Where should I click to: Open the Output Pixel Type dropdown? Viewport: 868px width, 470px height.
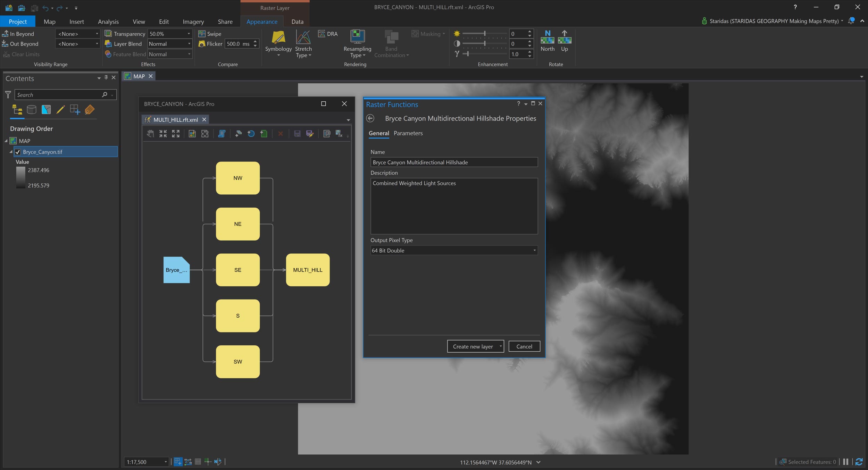point(454,250)
